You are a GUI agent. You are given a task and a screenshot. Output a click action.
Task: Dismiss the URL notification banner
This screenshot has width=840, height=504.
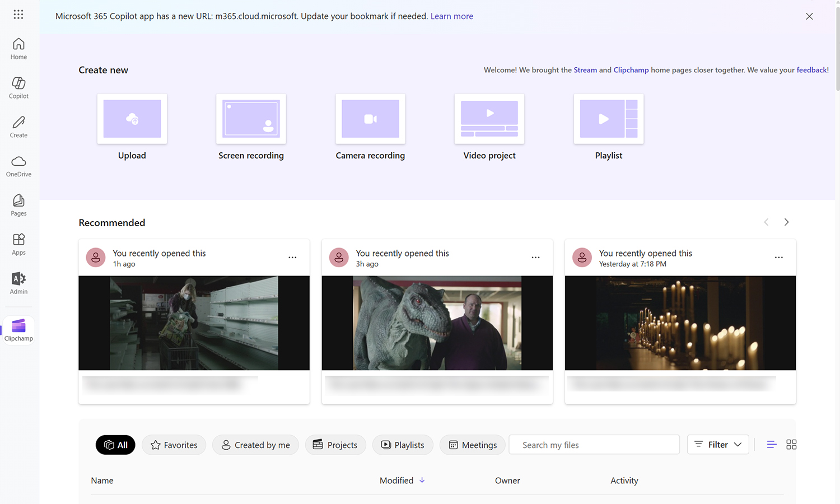(x=809, y=16)
